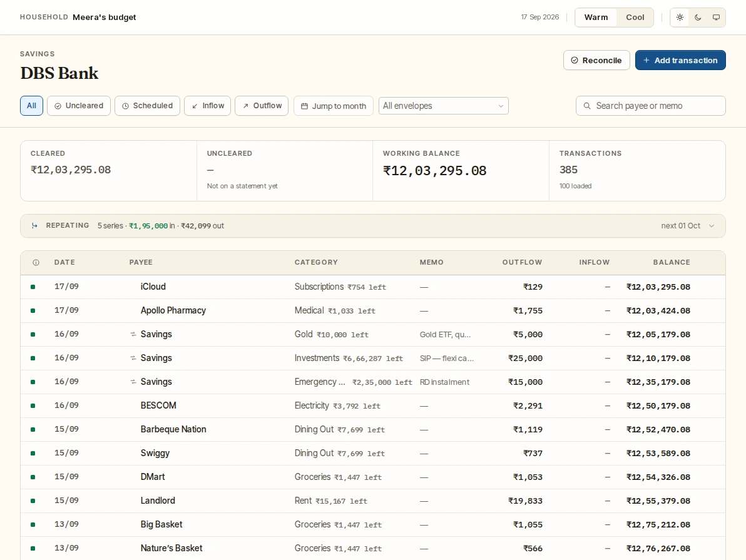Click Subscriptions category on iCloud row
The height and width of the screenshot is (560, 746).
pos(319,287)
